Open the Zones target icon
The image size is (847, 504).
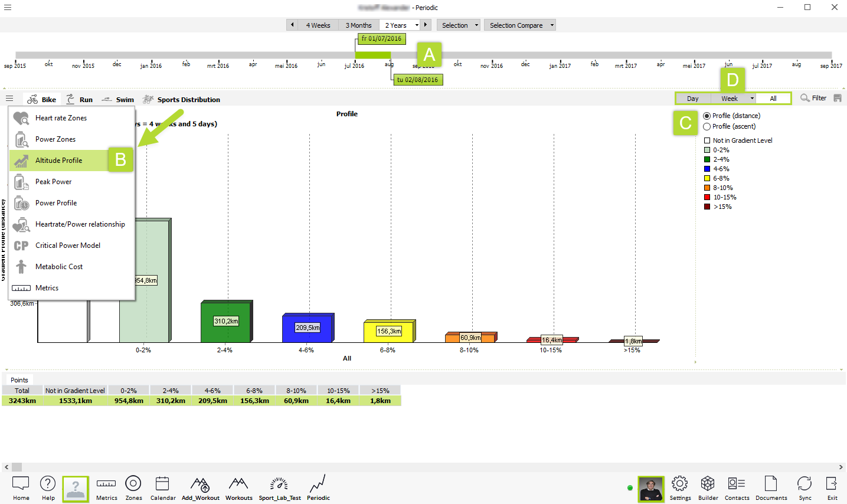click(133, 484)
